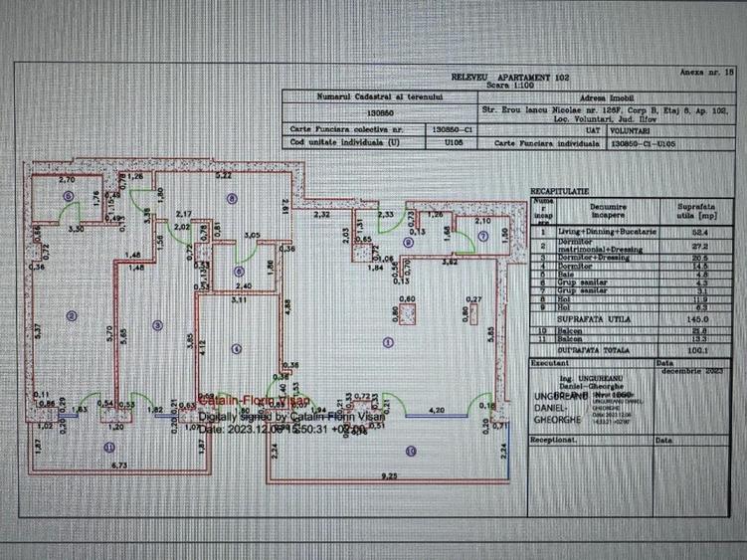747x560 pixels.
Task: Click the 6,73 balcony width dimension
Action: click(x=119, y=467)
